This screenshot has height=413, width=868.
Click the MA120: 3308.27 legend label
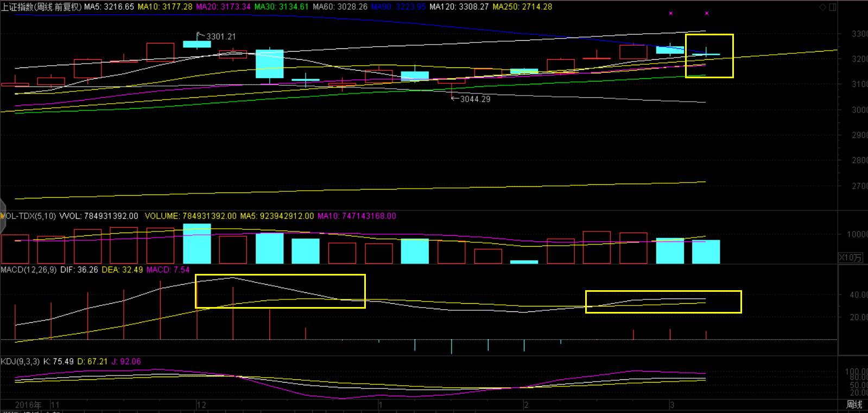coord(459,7)
